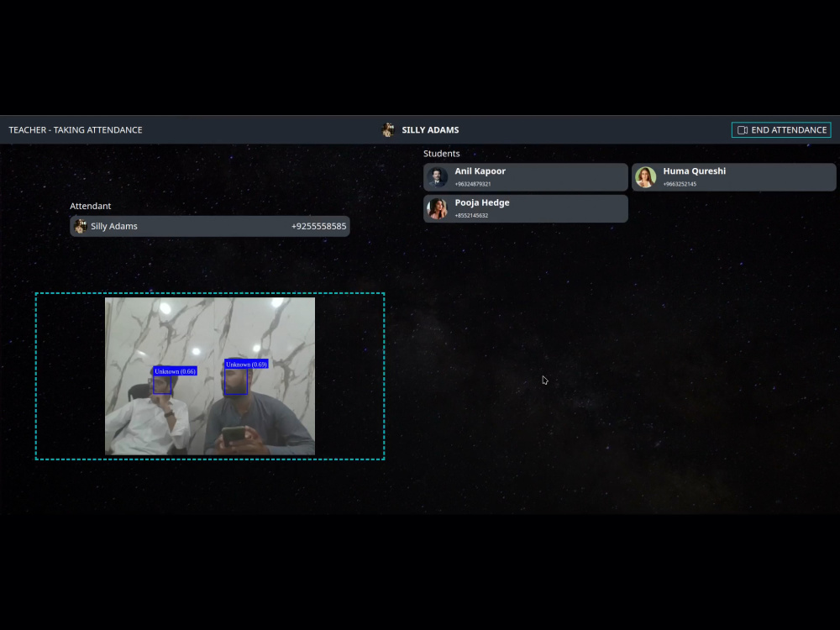840x630 pixels.
Task: Click Silly Adams avatar in attendant row
Action: (x=81, y=226)
